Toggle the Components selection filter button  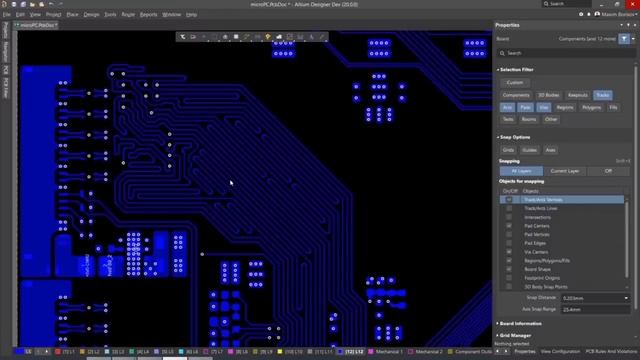[x=516, y=95]
